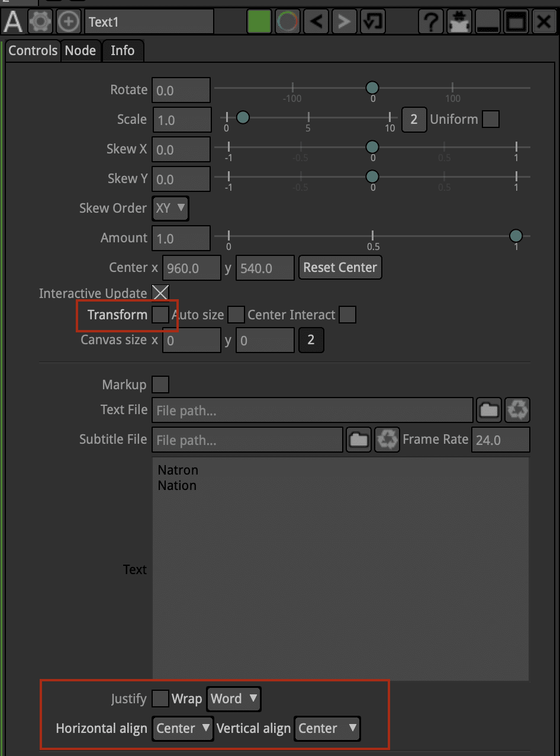Enable the Justify checkbox
The image size is (560, 756).
(x=160, y=699)
